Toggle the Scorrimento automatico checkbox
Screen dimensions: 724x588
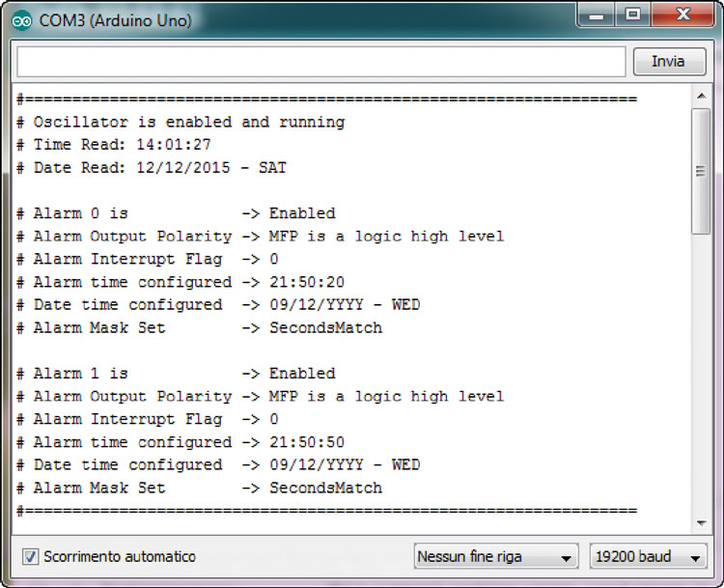tap(30, 557)
